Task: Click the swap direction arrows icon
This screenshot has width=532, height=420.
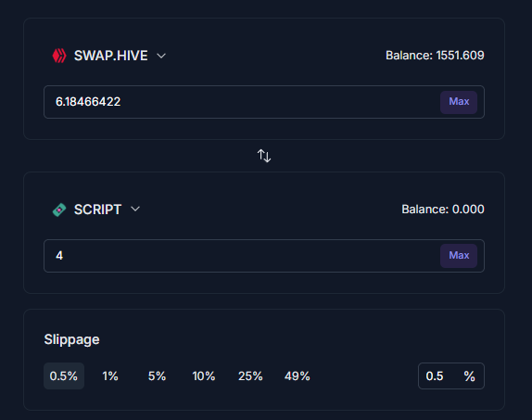Action: coord(264,156)
